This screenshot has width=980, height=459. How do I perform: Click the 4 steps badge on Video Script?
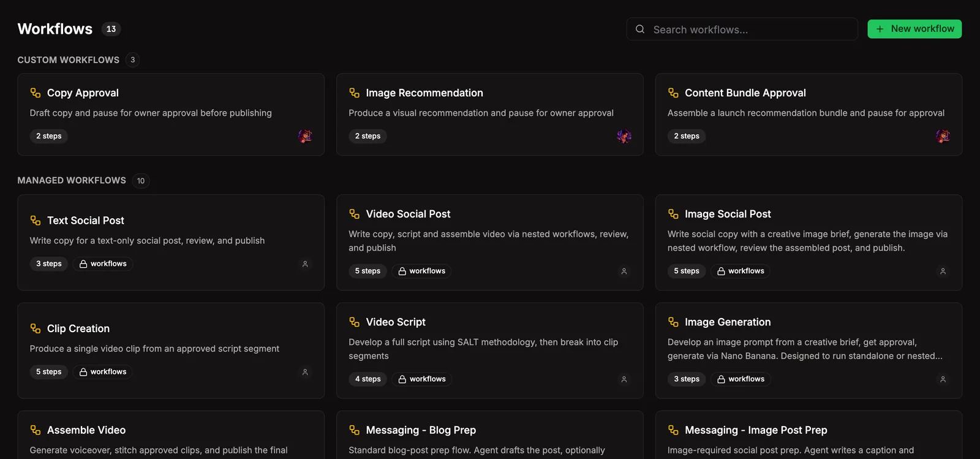click(x=367, y=379)
